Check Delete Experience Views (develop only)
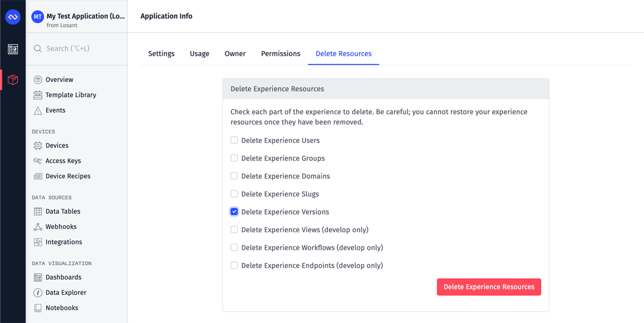 (x=234, y=230)
